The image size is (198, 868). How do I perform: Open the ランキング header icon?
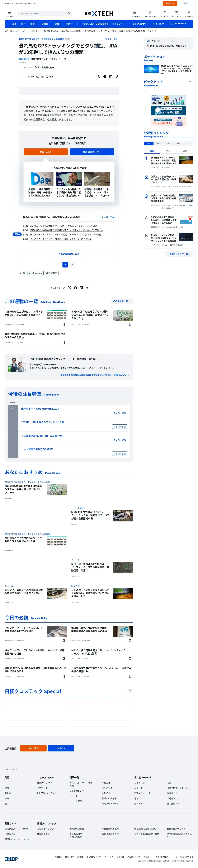(164, 14)
